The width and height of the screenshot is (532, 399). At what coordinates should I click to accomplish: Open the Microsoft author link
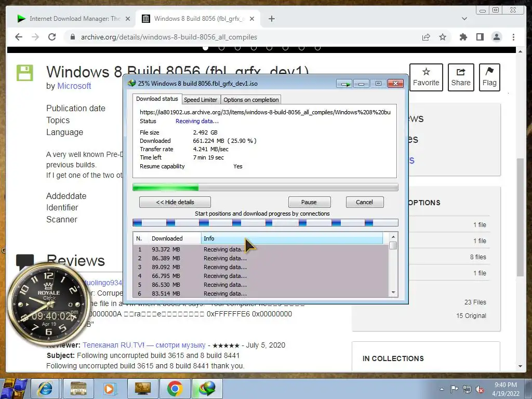pyautogui.click(x=74, y=86)
